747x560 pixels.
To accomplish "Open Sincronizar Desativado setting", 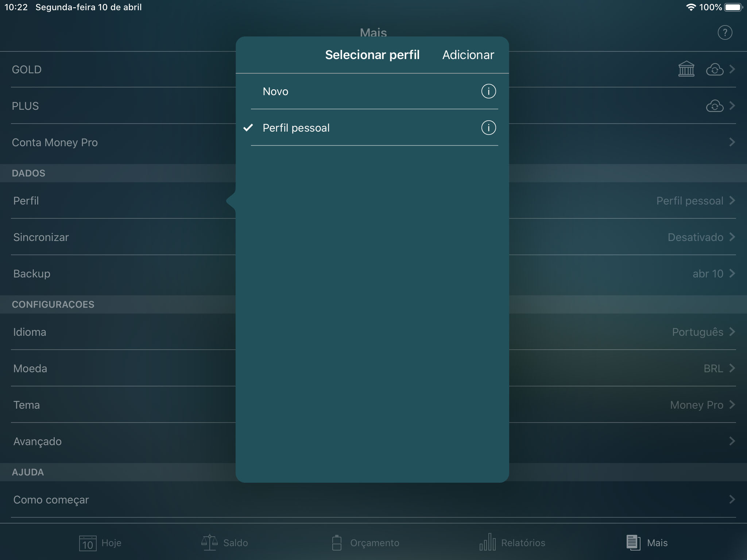I will 701,237.
